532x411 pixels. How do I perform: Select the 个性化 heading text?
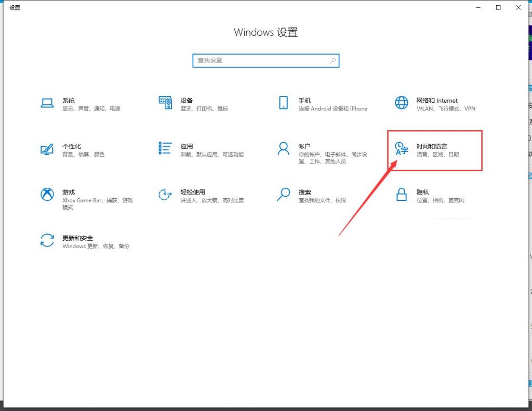[x=72, y=146]
